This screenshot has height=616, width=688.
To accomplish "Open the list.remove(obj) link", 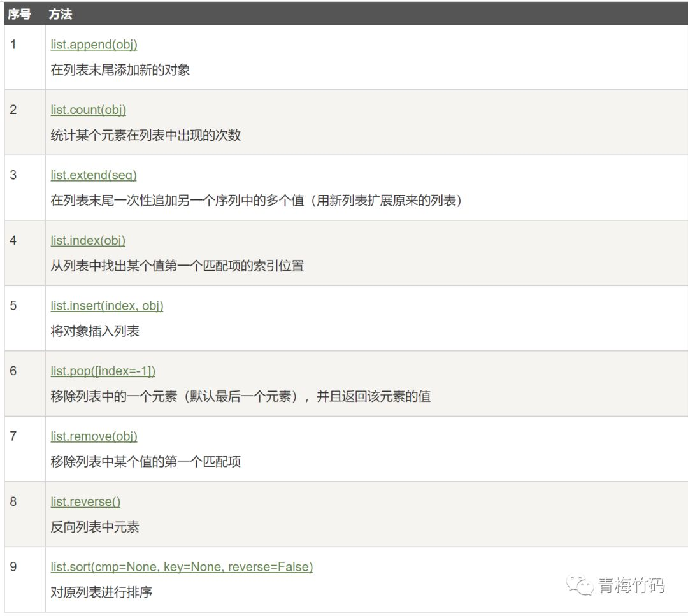I will [x=93, y=436].
